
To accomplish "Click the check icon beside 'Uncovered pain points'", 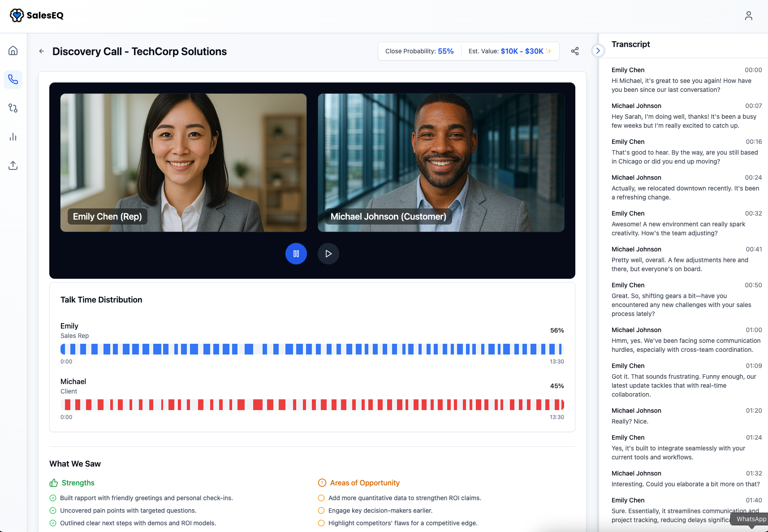I will [x=53, y=510].
